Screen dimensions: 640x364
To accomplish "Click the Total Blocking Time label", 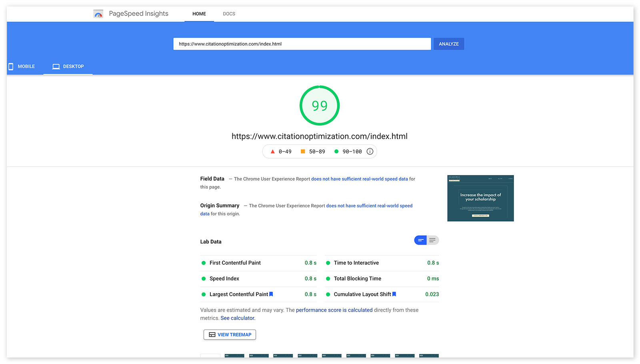I will [358, 278].
